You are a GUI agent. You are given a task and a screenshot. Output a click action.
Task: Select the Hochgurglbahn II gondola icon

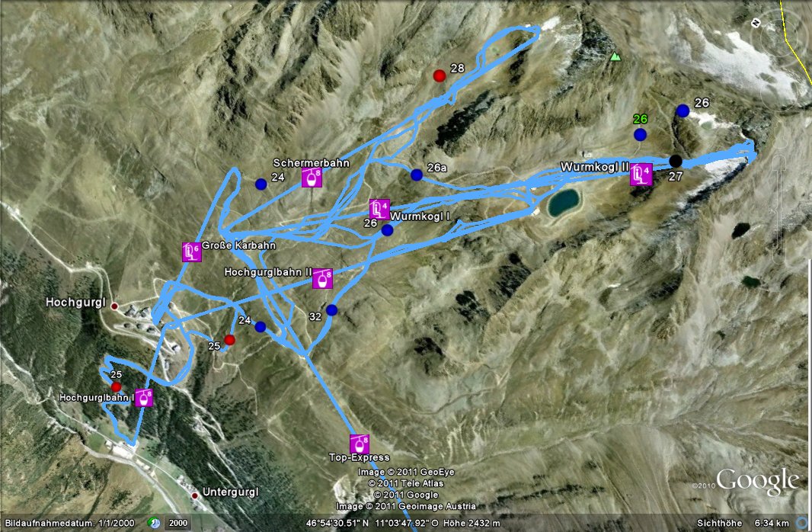[323, 279]
